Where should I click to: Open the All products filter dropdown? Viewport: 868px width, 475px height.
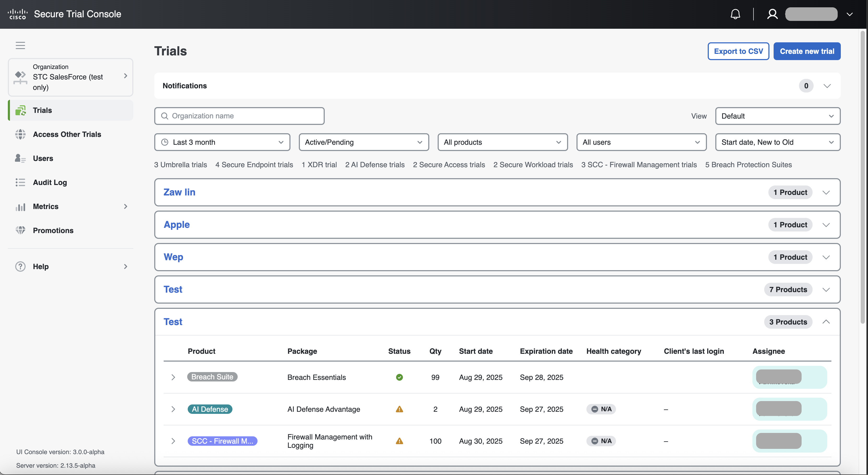[502, 142]
